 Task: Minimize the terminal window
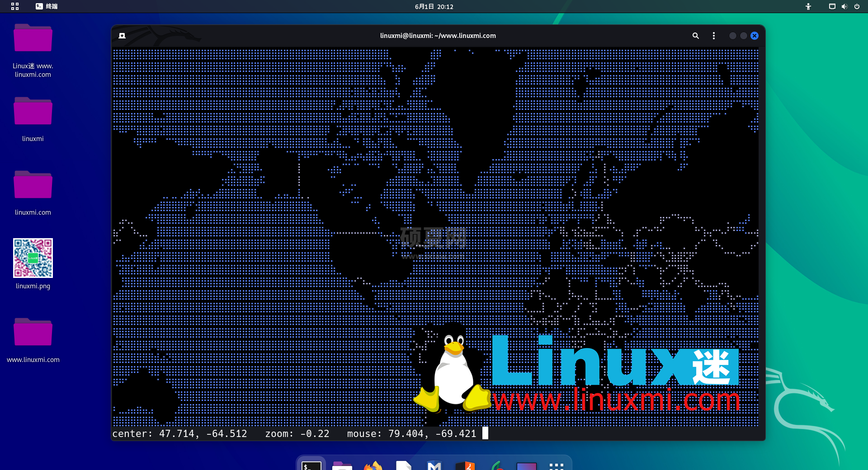coord(733,36)
